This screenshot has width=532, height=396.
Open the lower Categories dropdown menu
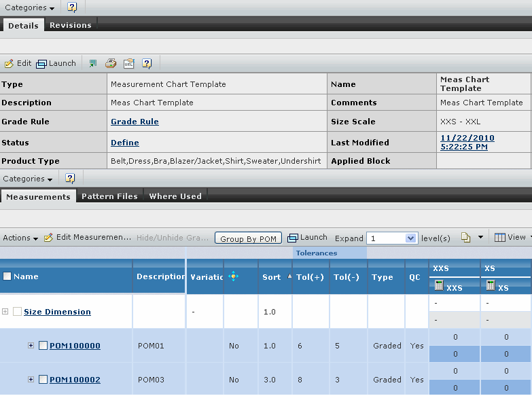(x=27, y=179)
